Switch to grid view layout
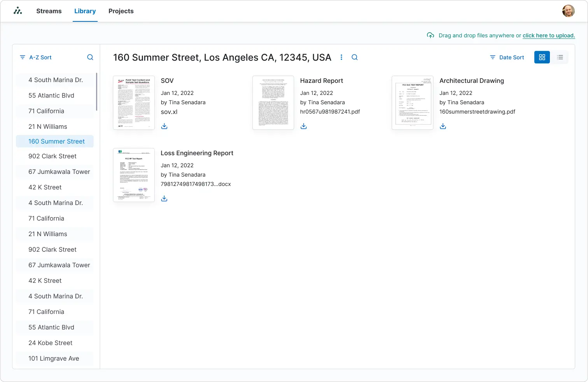This screenshot has height=382, width=588. click(542, 57)
